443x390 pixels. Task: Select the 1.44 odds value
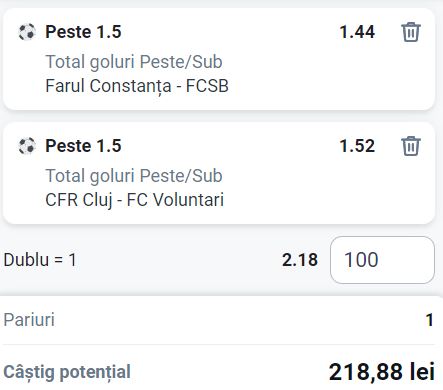point(357,32)
